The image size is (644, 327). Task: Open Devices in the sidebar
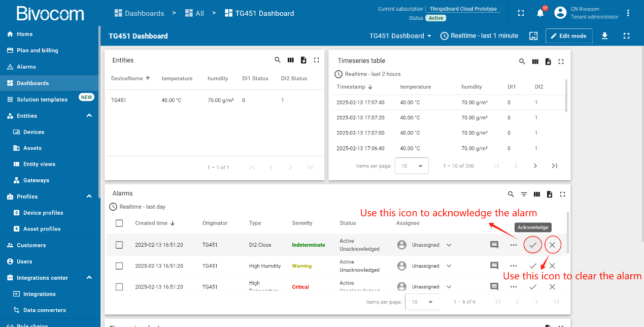pyautogui.click(x=33, y=132)
